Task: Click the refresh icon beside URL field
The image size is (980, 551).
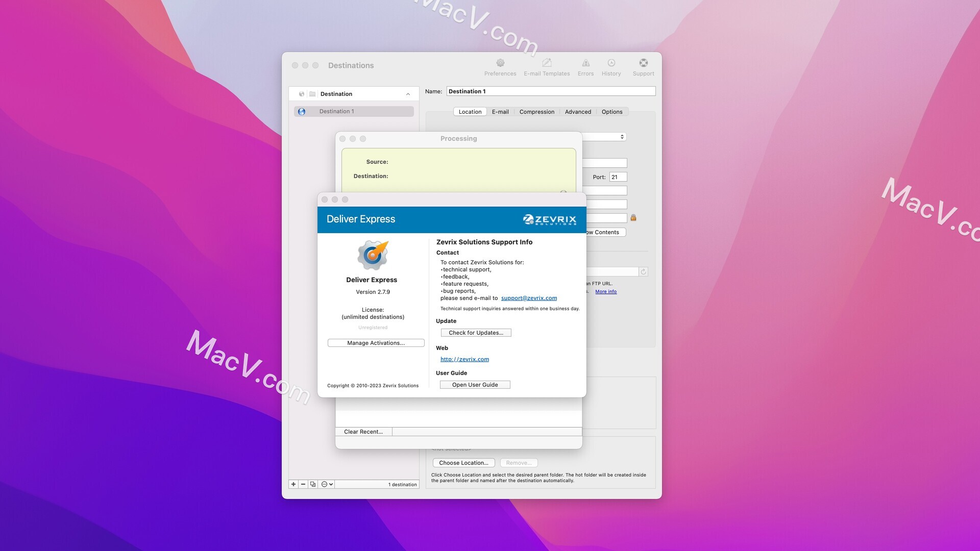Action: [x=644, y=272]
